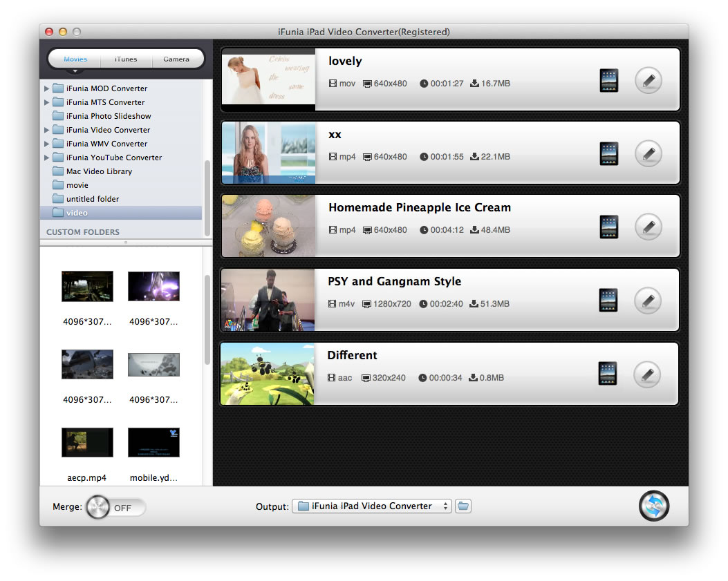Click the 1280x720 resolution value
The width and height of the screenshot is (728, 581).
392,304
